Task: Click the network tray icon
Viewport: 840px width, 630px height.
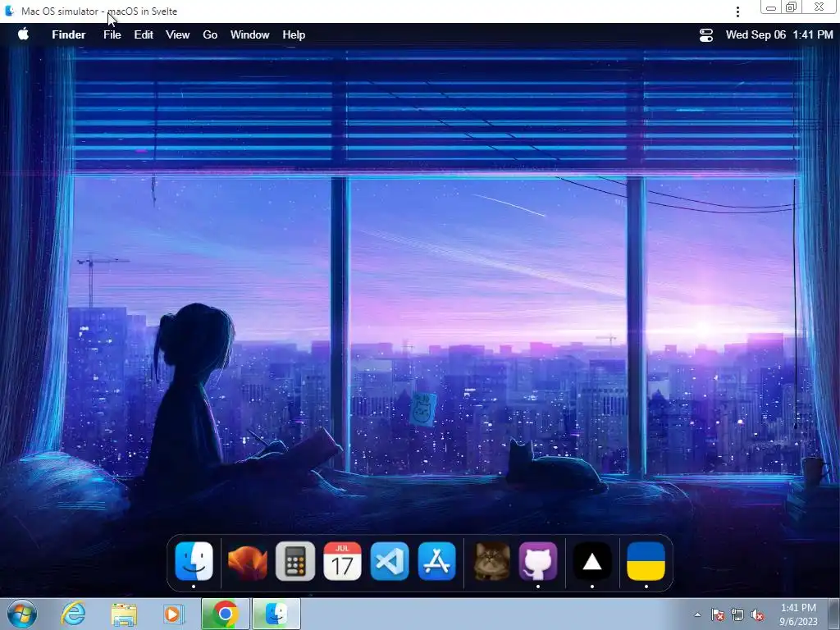Action: (737, 615)
